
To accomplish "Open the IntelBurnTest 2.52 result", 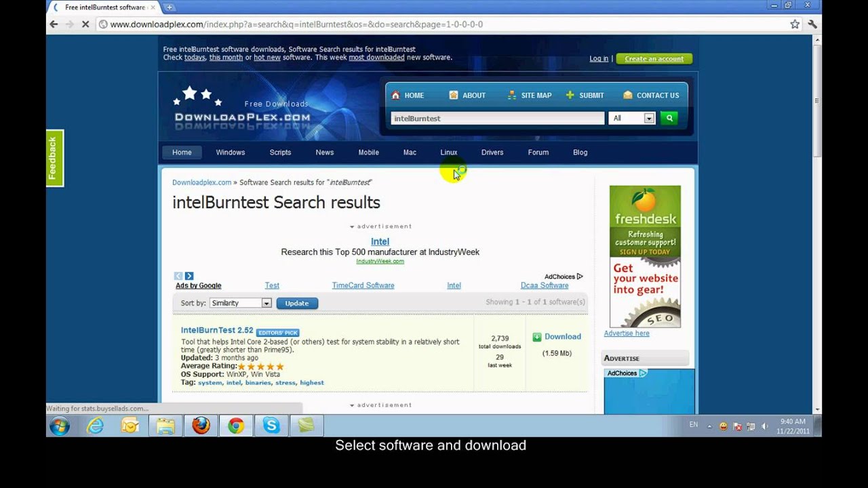I will pyautogui.click(x=217, y=330).
